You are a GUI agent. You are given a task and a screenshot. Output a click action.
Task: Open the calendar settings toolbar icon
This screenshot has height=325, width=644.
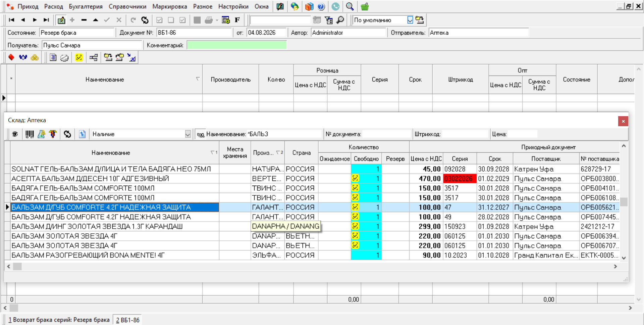coord(226,20)
